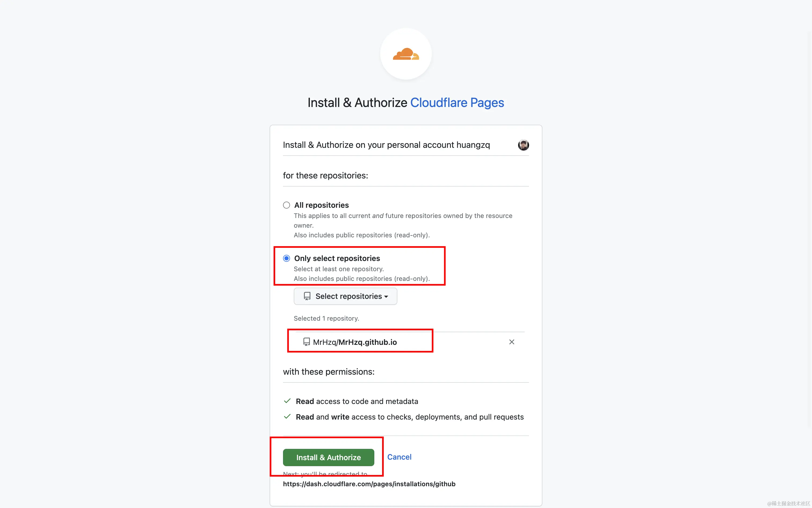Click the checkmark beside Read and write access
Screen dimensions: 812x508
(287, 417)
